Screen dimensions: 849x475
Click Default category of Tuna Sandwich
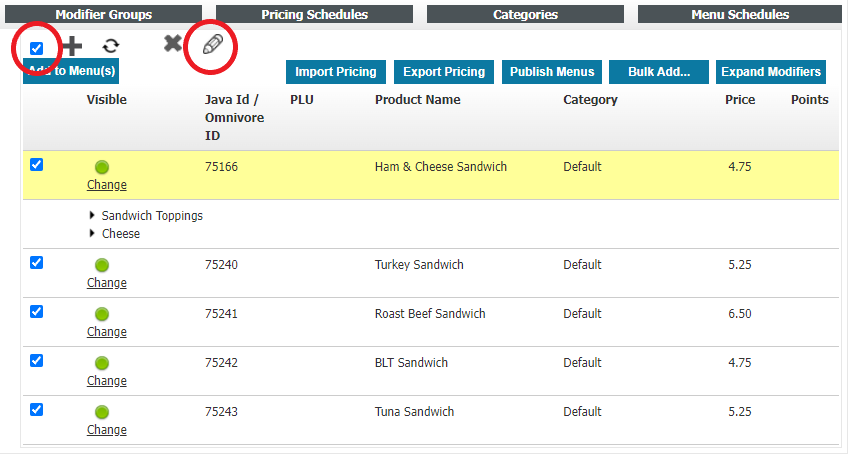582,412
